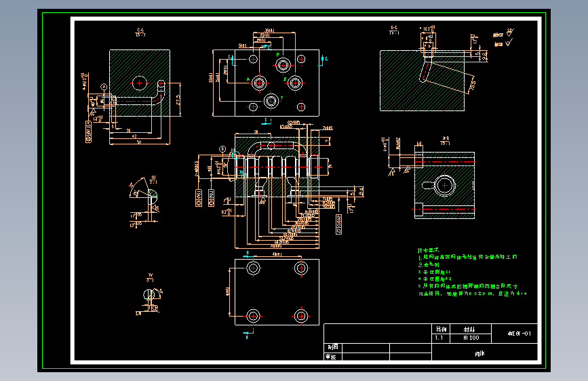Select the note line reading 2.去毛刺
Viewport: 588px width, 381px height.
click(x=429, y=264)
